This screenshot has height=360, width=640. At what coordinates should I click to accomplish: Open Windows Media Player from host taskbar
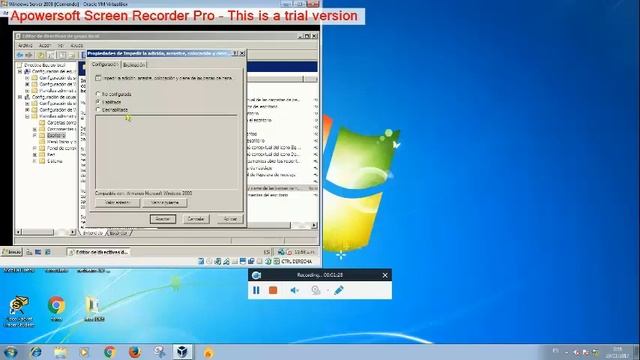click(x=84, y=352)
